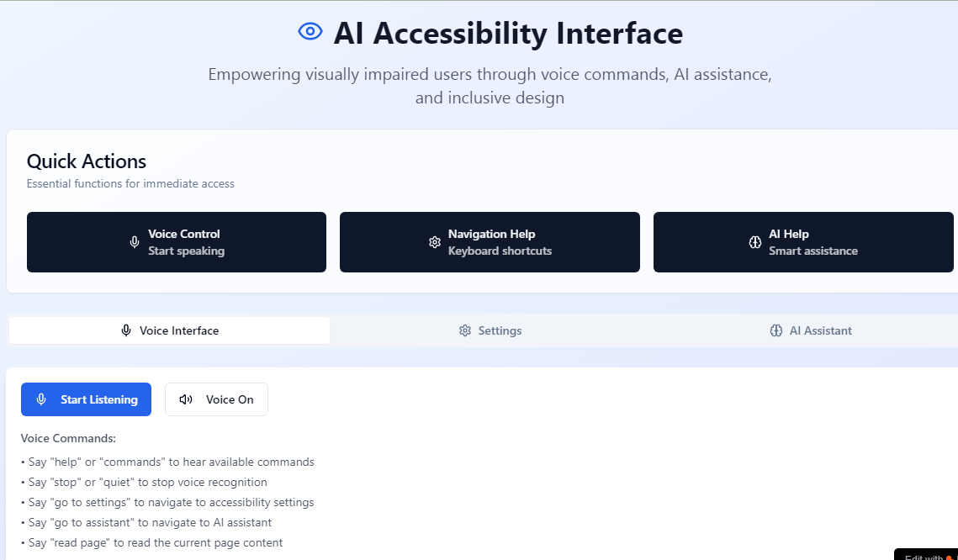Click the AI Accessibility Interface heading

508,34
